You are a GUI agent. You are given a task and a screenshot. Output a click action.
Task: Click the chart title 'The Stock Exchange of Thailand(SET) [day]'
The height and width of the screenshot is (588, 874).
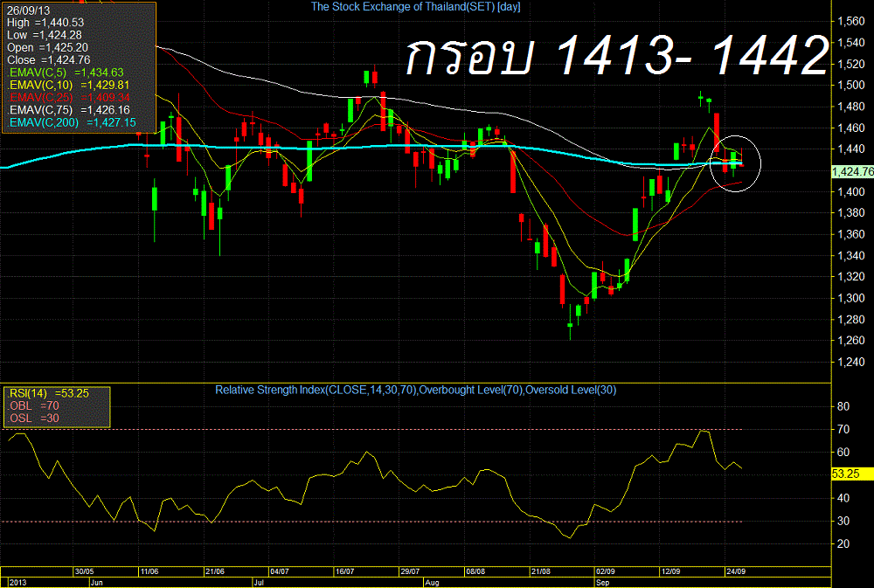pos(415,7)
